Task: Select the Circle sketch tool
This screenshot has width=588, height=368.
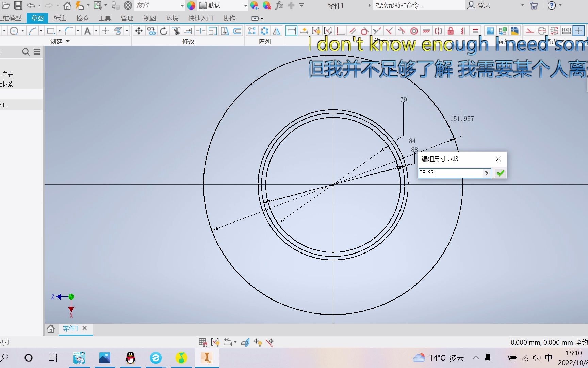Action: 14,31
